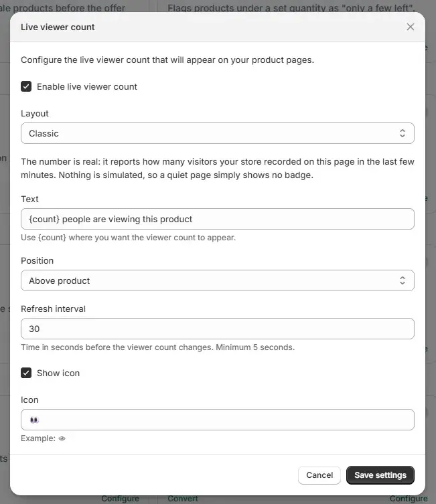Click the 'Refresh interval' label
Image resolution: width=436 pixels, height=504 pixels.
(54, 309)
